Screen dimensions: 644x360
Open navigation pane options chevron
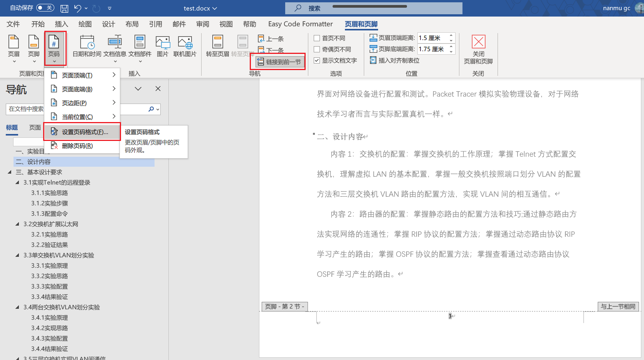coord(138,89)
